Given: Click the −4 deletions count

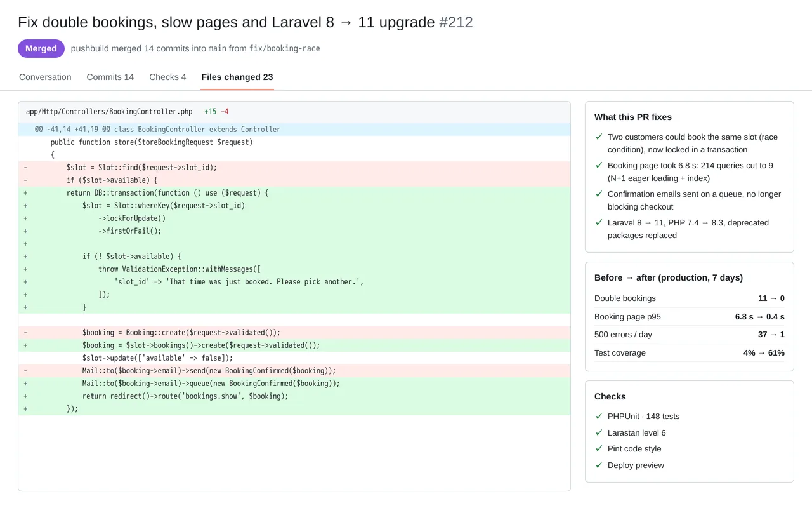Looking at the screenshot, I should pos(225,112).
